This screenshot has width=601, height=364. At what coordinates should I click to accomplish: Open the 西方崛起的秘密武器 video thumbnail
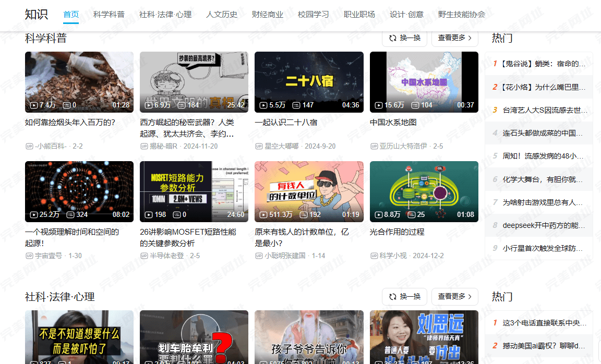point(194,82)
